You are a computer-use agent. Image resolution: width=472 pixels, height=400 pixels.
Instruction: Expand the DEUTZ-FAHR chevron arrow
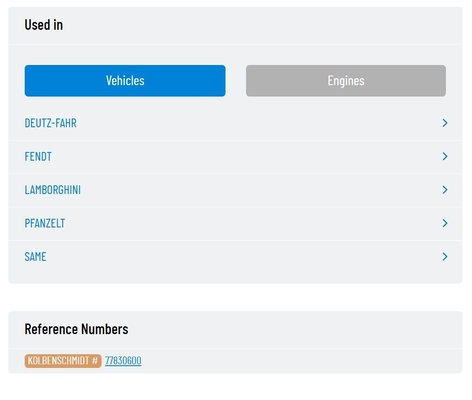[445, 123]
